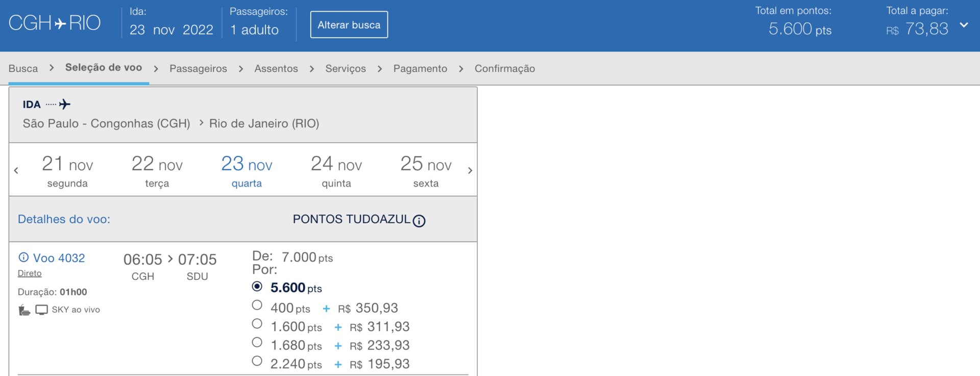Switch to the 24 nov quinta date tab
Viewport: 980px width, 376px height.
336,171
